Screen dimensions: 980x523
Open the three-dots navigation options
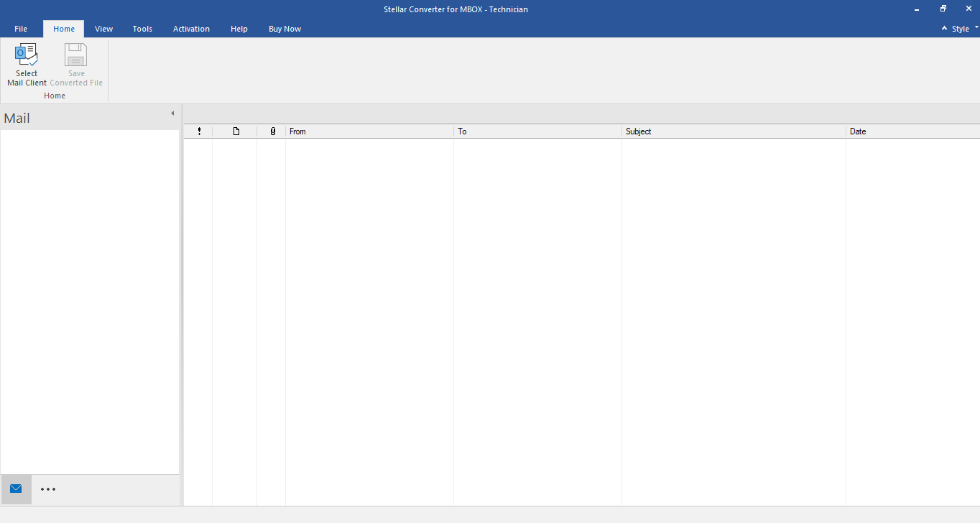point(48,489)
